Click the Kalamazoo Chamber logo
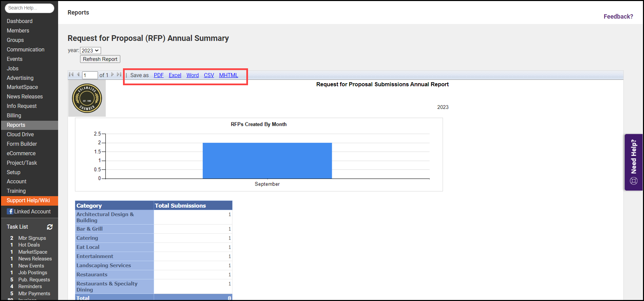The height and width of the screenshot is (301, 644). click(87, 98)
